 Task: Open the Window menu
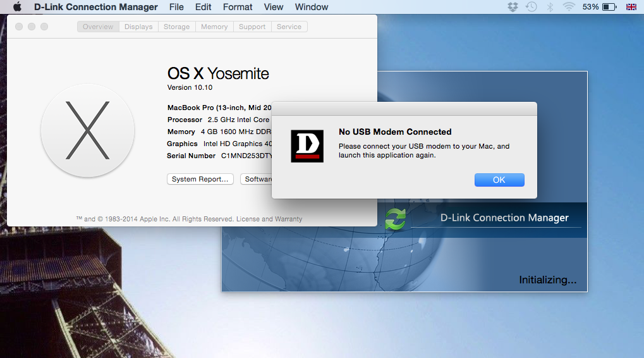pos(312,7)
